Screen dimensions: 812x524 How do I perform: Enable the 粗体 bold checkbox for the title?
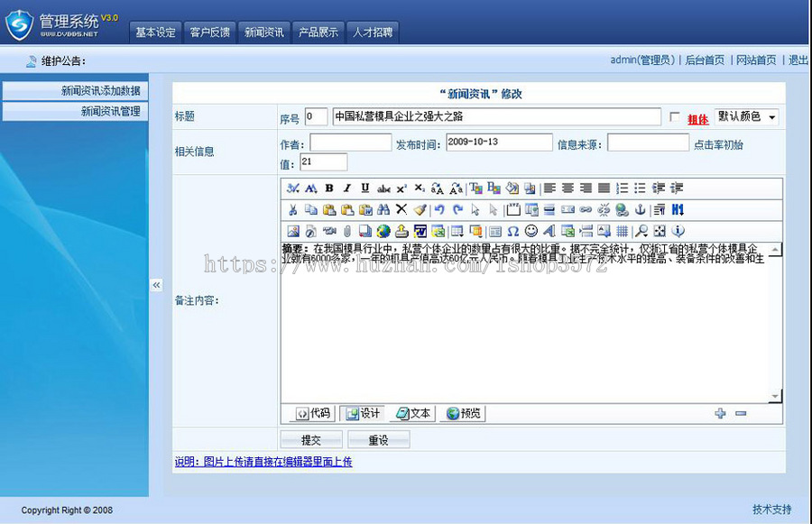(x=673, y=117)
